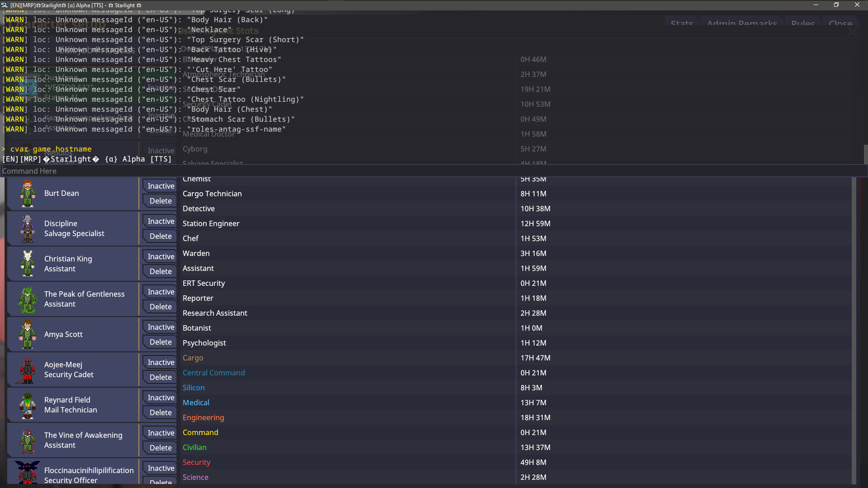Toggle Inactive button for Amya Scott
The height and width of the screenshot is (488, 868).
click(161, 327)
